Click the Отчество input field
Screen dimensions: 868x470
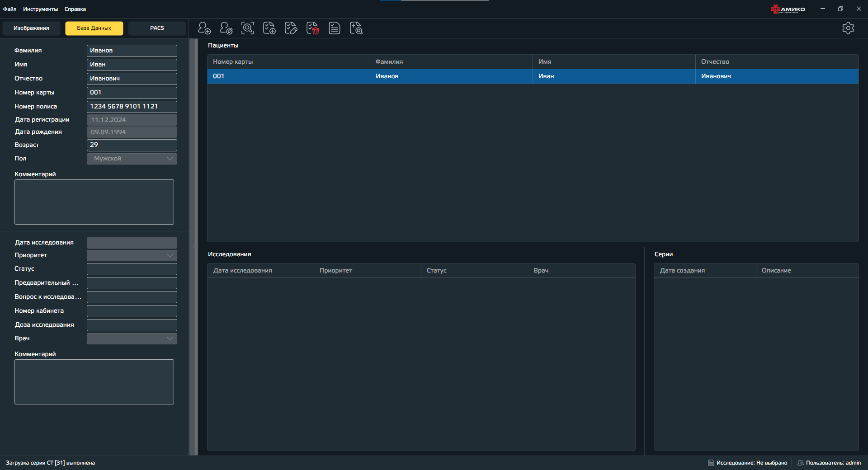pyautogui.click(x=132, y=79)
